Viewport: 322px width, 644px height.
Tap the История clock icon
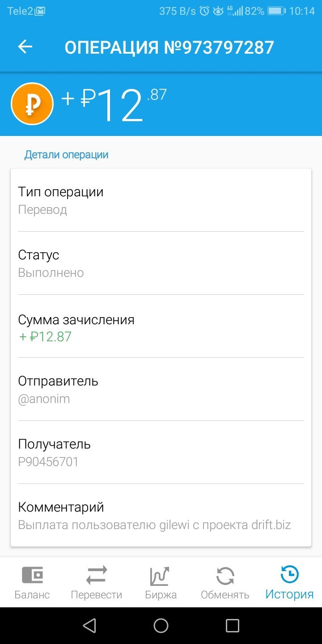pyautogui.click(x=289, y=575)
